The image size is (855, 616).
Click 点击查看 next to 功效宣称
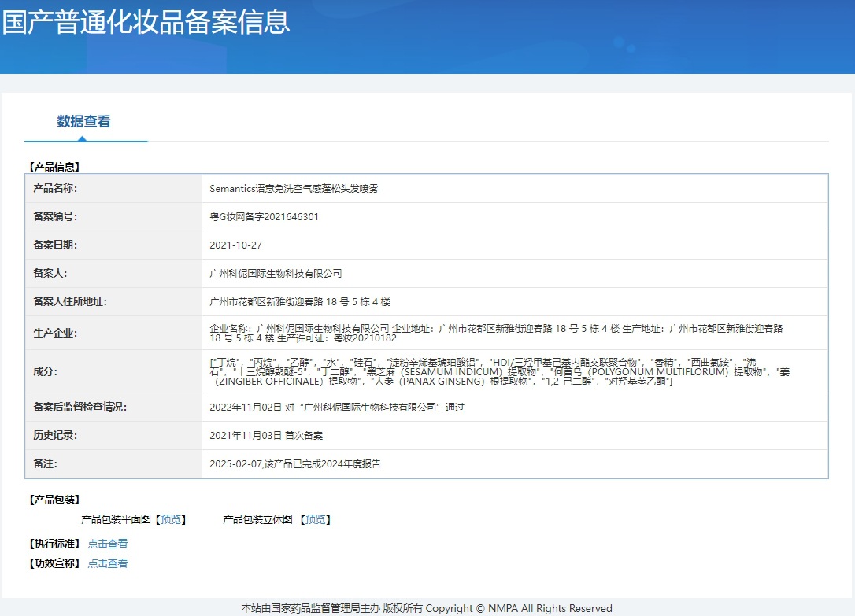(107, 563)
